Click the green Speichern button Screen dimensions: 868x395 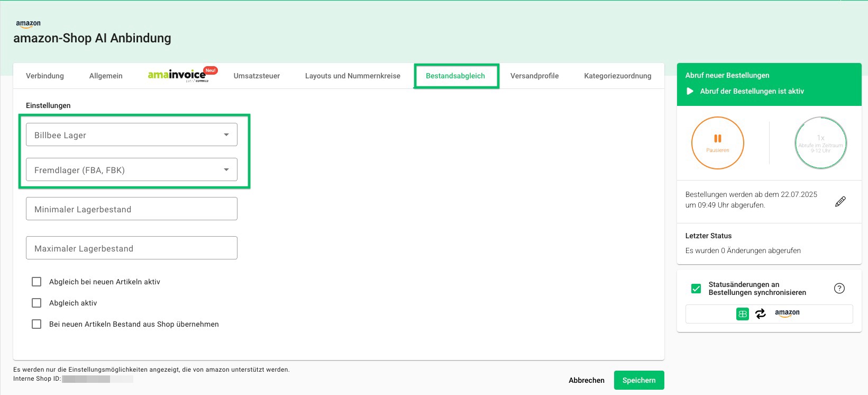(639, 380)
